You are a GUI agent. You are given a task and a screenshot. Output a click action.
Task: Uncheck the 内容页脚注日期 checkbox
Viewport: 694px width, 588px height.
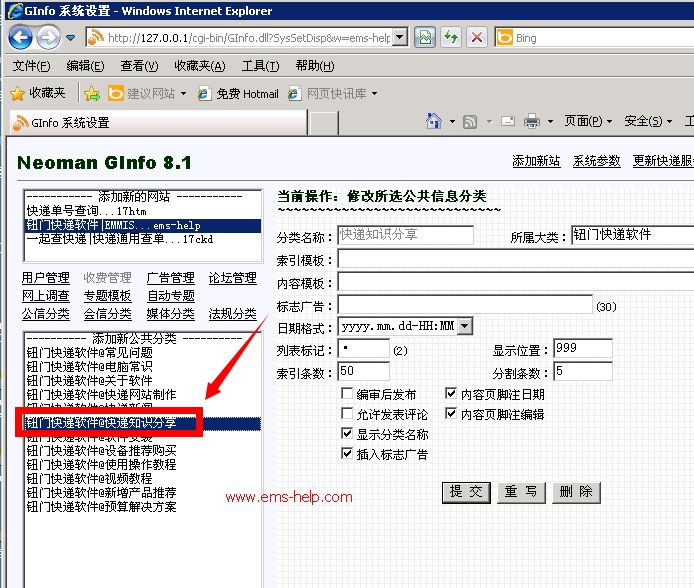tap(451, 393)
